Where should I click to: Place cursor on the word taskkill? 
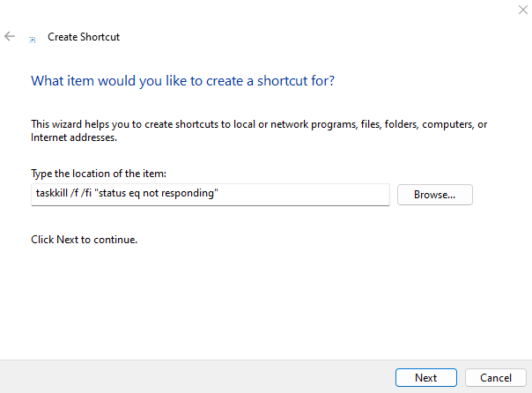click(x=52, y=193)
